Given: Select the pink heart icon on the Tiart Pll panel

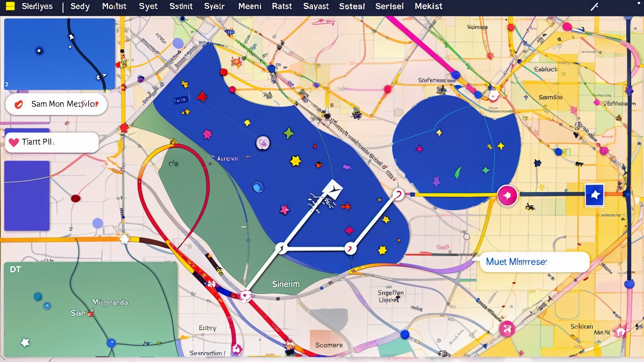Looking at the screenshot, I should click(x=13, y=141).
